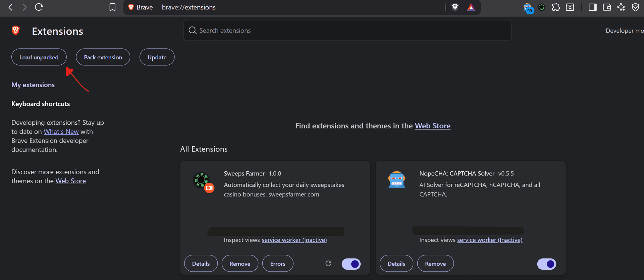Viewport: 644px width, 280px height.
Task: Click the All Extensions heading
Action: [x=204, y=149]
